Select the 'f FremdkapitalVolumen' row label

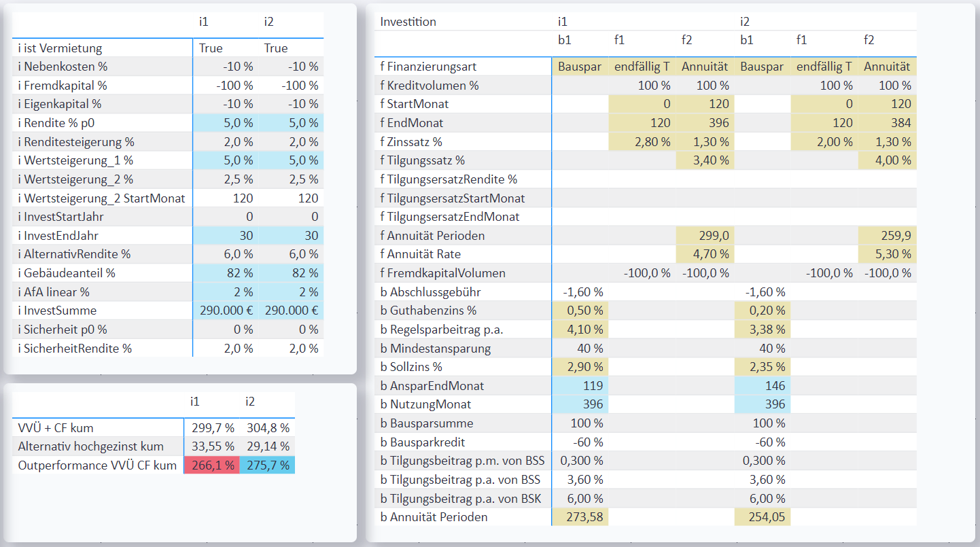(442, 273)
